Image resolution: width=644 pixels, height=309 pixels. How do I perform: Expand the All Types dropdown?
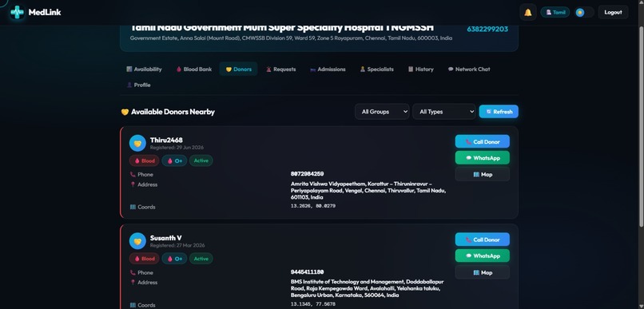[444, 112]
